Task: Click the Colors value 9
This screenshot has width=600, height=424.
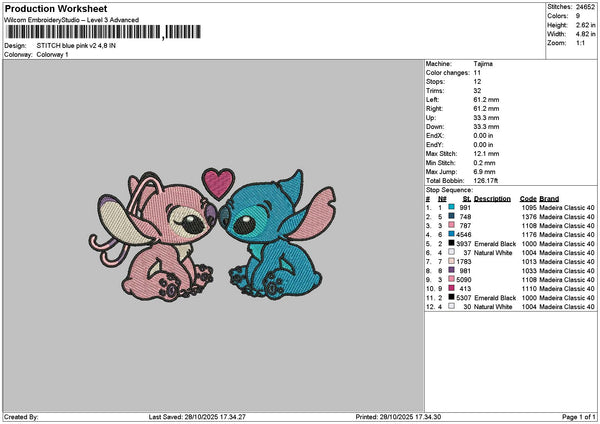Action: tap(578, 16)
